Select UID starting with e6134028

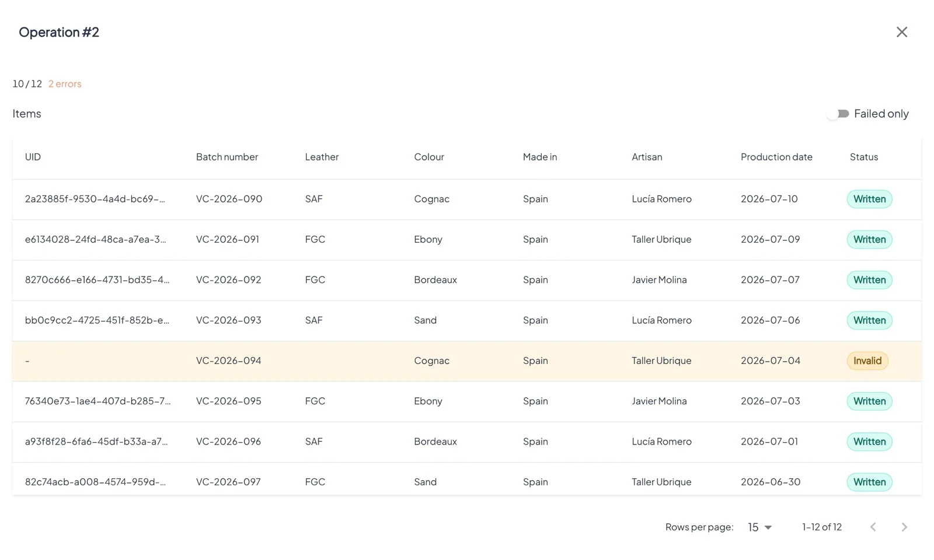[95, 240]
